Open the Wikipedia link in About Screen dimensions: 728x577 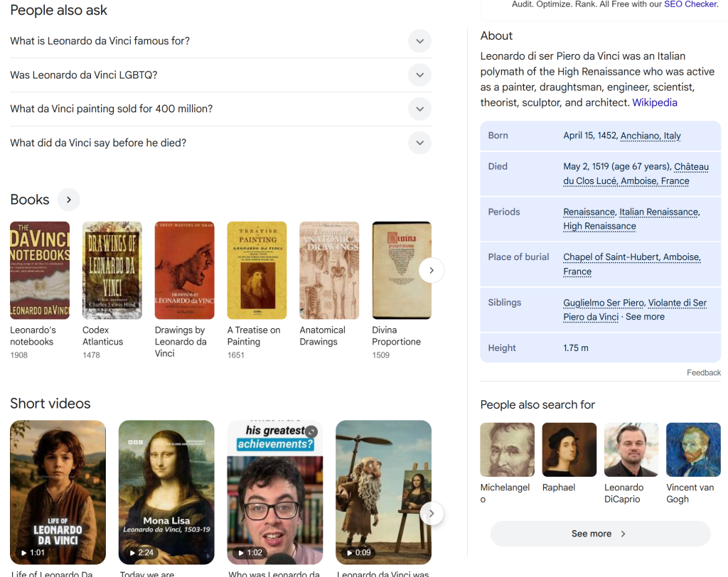tap(655, 102)
